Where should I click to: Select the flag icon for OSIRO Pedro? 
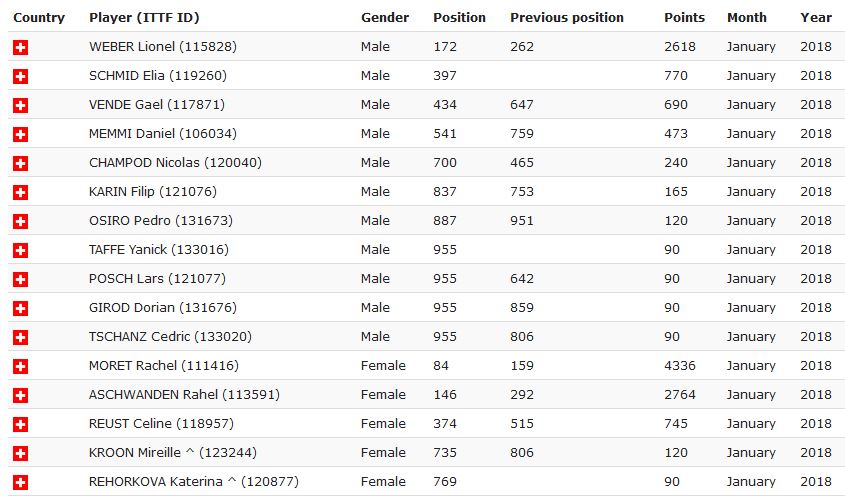pos(20,221)
